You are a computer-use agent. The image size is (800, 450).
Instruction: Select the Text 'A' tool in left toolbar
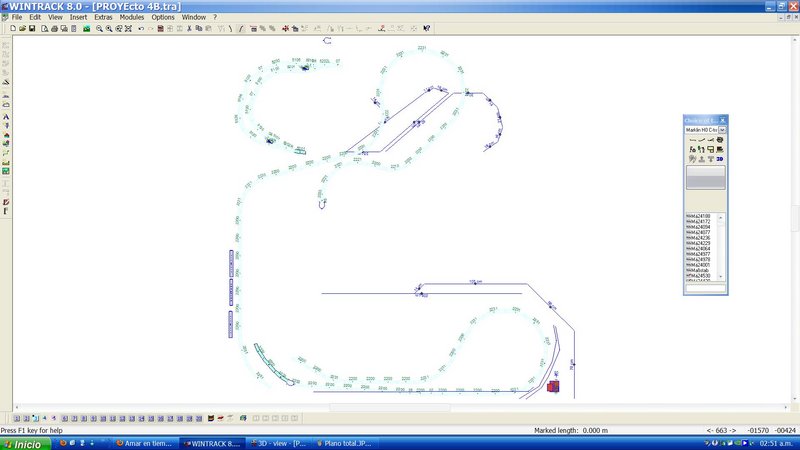coord(6,117)
